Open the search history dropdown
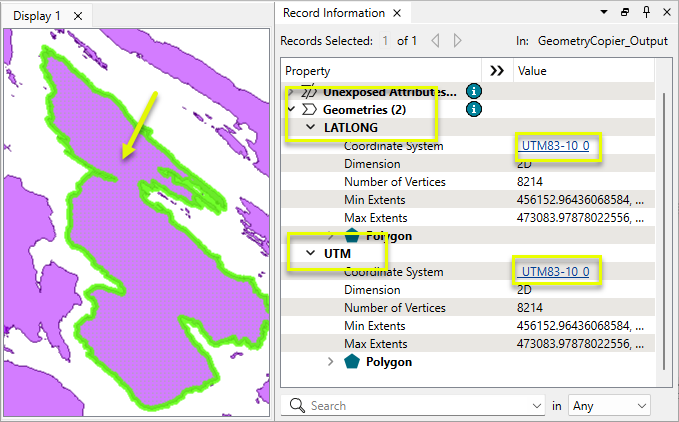 (x=537, y=406)
